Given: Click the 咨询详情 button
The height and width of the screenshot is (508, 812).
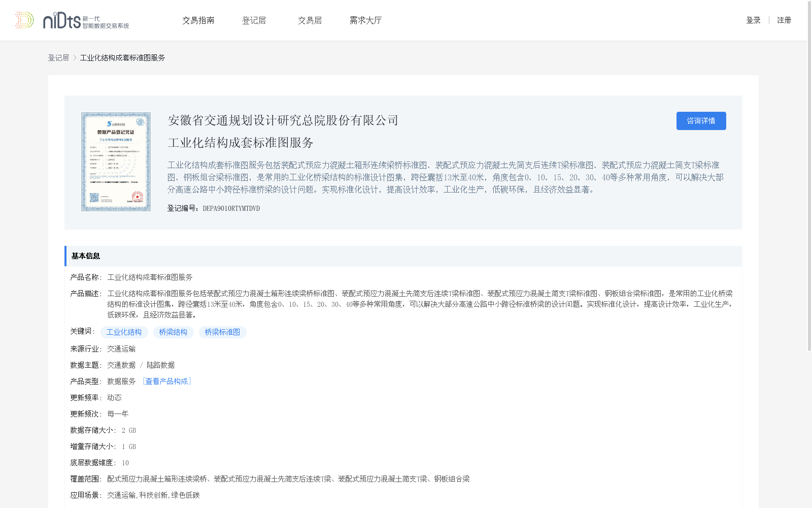Looking at the screenshot, I should point(701,121).
